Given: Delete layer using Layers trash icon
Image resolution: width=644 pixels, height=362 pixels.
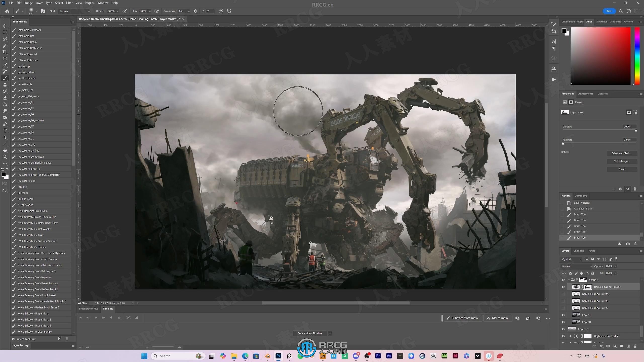Looking at the screenshot, I should (x=635, y=346).
